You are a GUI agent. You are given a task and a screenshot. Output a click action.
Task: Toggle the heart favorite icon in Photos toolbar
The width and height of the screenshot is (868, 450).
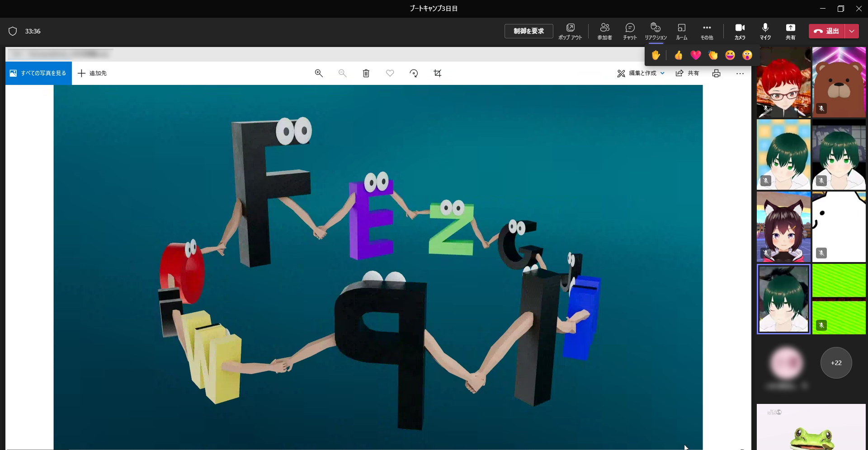click(390, 73)
